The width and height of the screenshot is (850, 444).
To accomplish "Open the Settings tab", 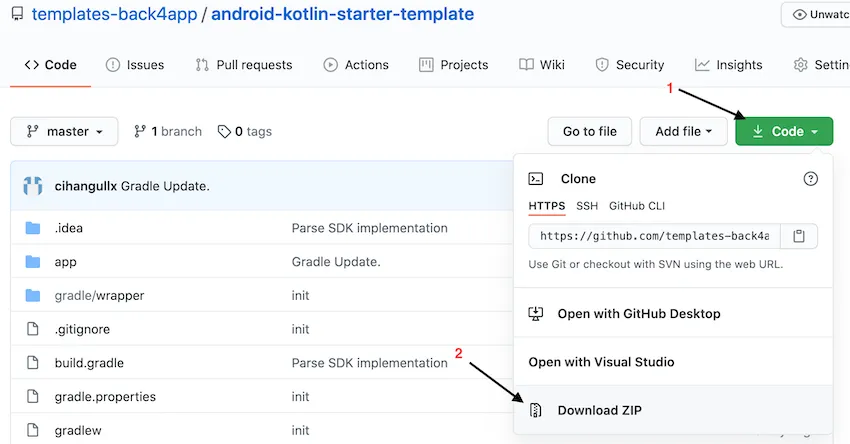I will click(x=821, y=65).
